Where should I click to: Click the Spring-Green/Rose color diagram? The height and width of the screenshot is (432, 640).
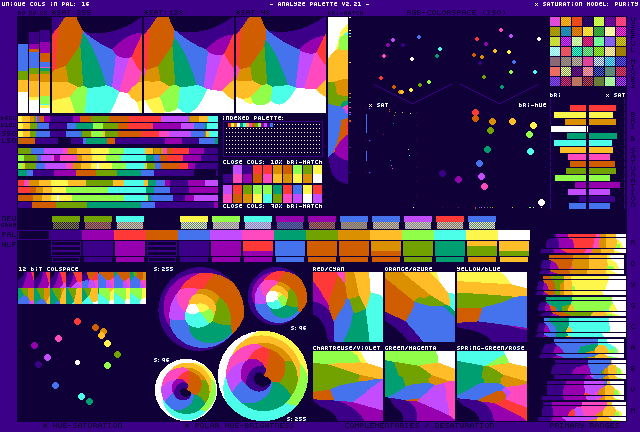pyautogui.click(x=491, y=385)
